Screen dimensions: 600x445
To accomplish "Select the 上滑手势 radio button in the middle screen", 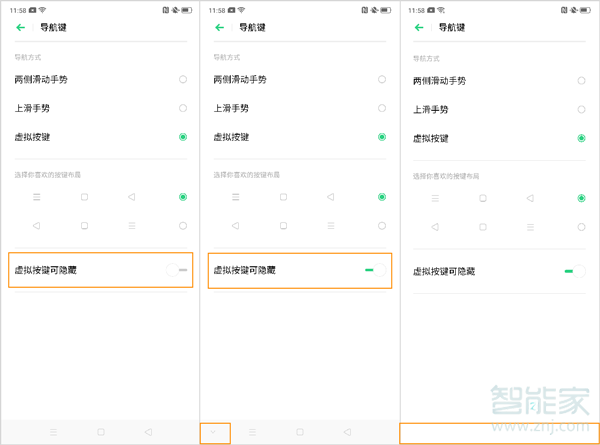I will tap(382, 108).
